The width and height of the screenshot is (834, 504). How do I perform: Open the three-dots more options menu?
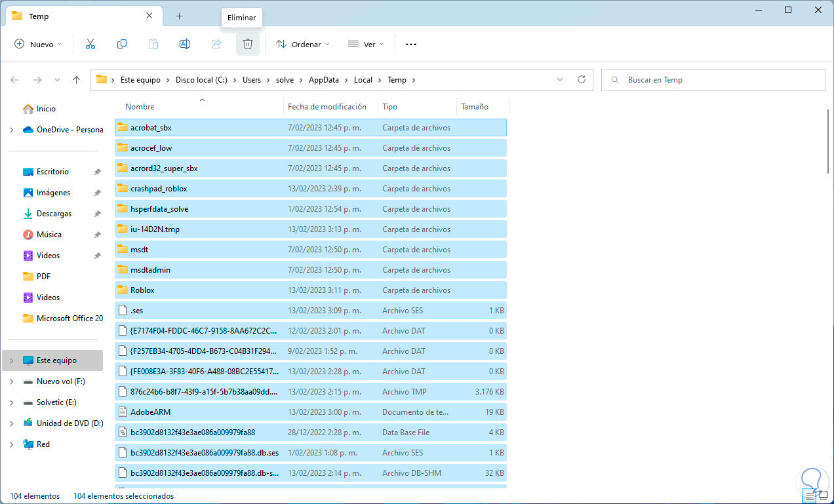pyautogui.click(x=411, y=44)
